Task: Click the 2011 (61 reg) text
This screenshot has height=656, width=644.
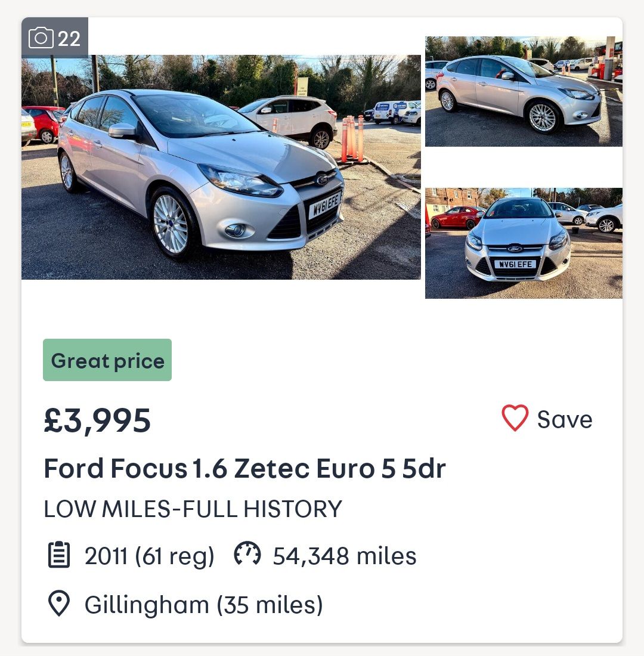Action: 149,556
